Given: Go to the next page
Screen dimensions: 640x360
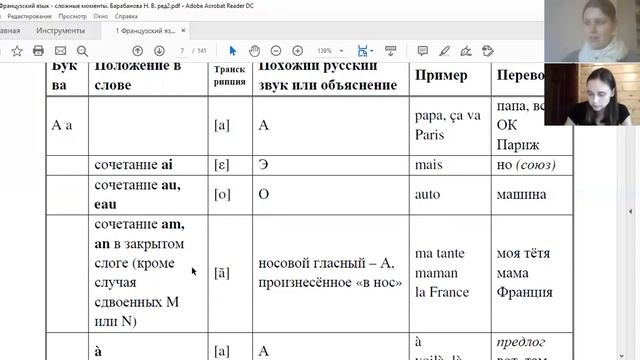Looking at the screenshot, I should click(159, 51).
